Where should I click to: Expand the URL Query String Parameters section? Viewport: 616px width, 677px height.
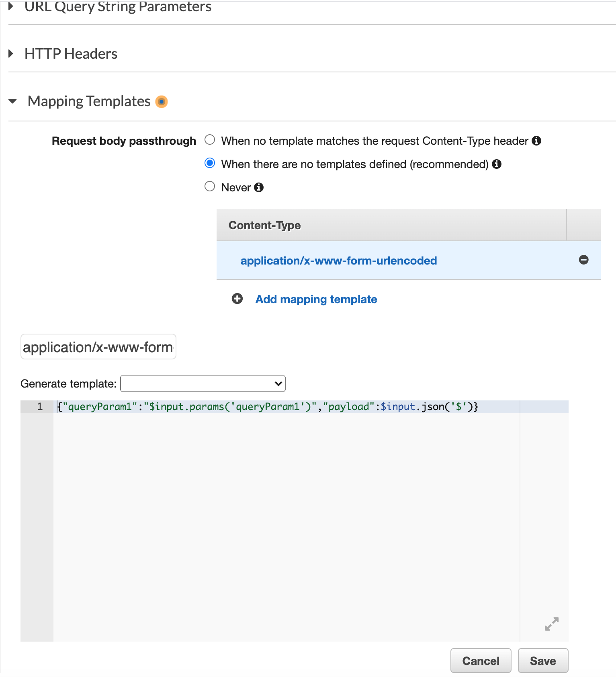(x=11, y=6)
